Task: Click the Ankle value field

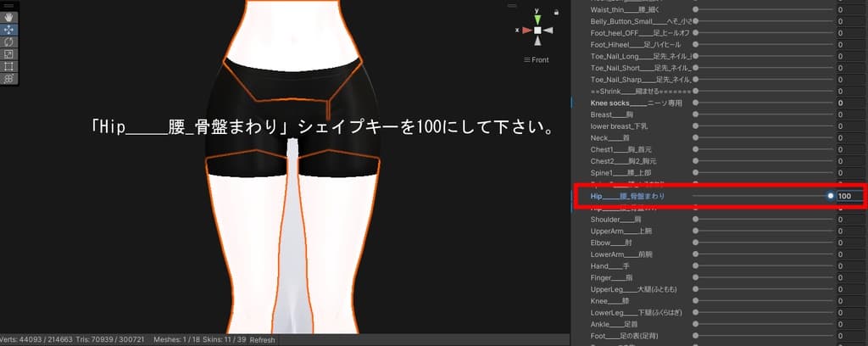Action: 850,324
